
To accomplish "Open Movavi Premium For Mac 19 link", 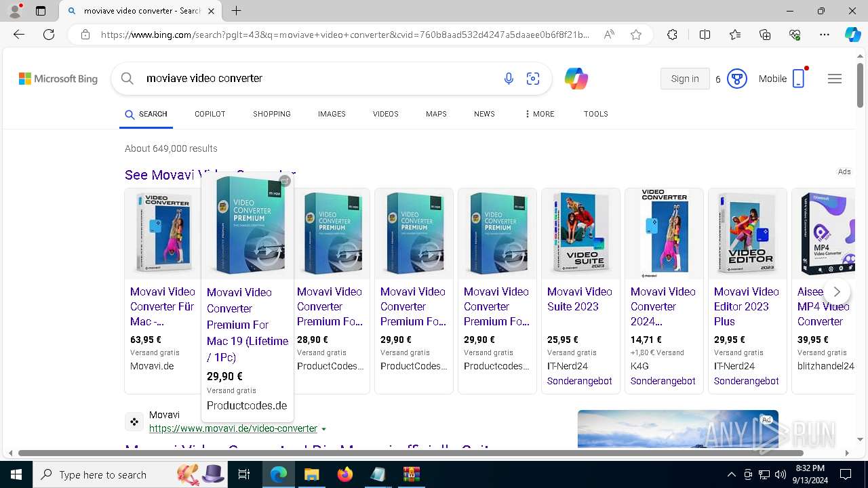I will pos(248,325).
